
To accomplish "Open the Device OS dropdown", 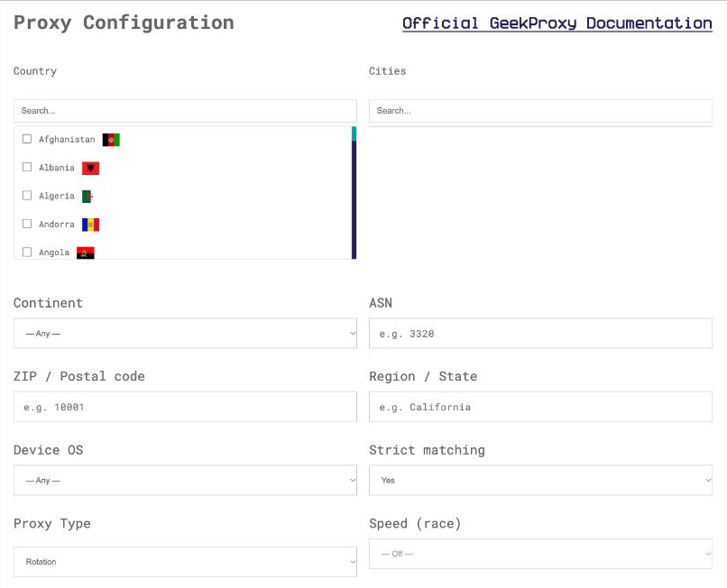I will pos(185,481).
